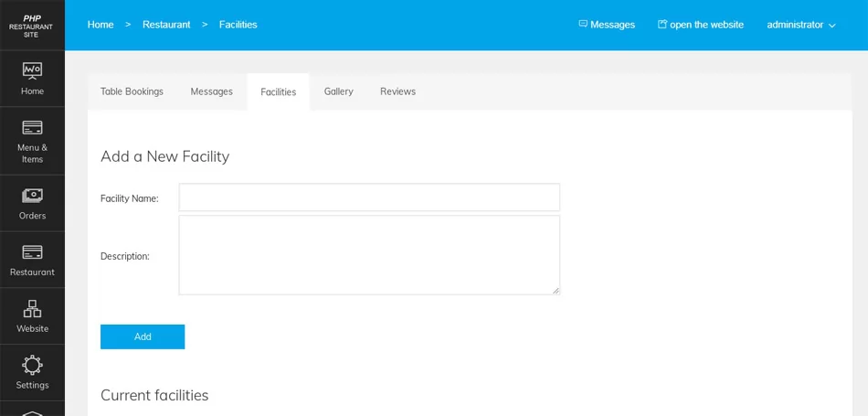Viewport: 868px width, 416px height.
Task: Expand the administrator dropdown chevron
Action: tap(831, 26)
